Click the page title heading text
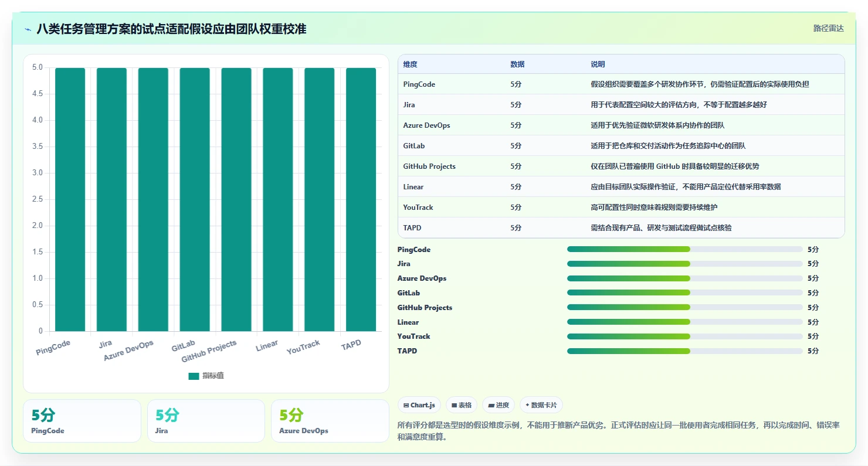 [171, 29]
